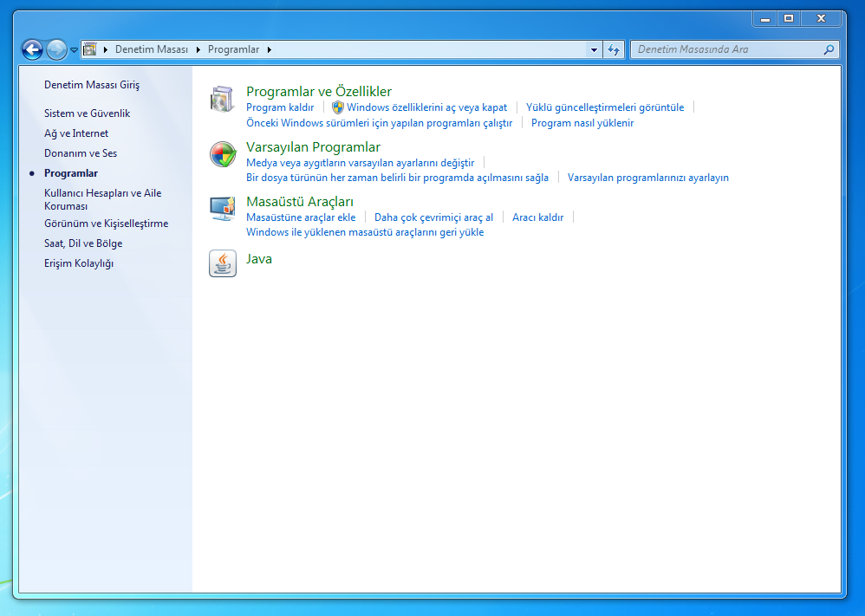
Task: Go back with the blue Back arrow
Action: (32, 49)
